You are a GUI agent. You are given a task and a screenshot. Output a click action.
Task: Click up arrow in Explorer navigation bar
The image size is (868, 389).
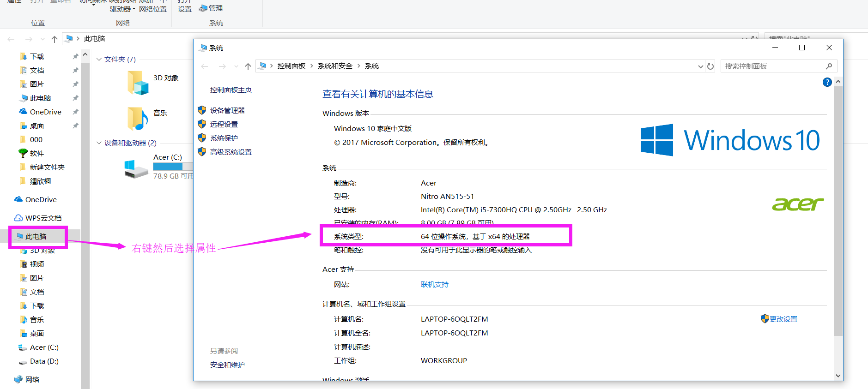(x=55, y=39)
